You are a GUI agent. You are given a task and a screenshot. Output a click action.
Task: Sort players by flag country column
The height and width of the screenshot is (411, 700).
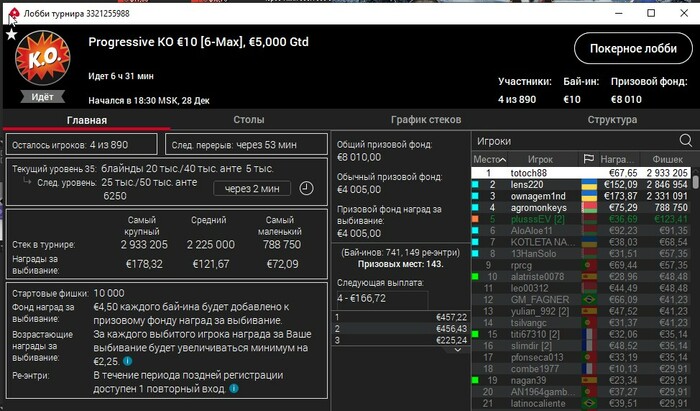pos(588,159)
